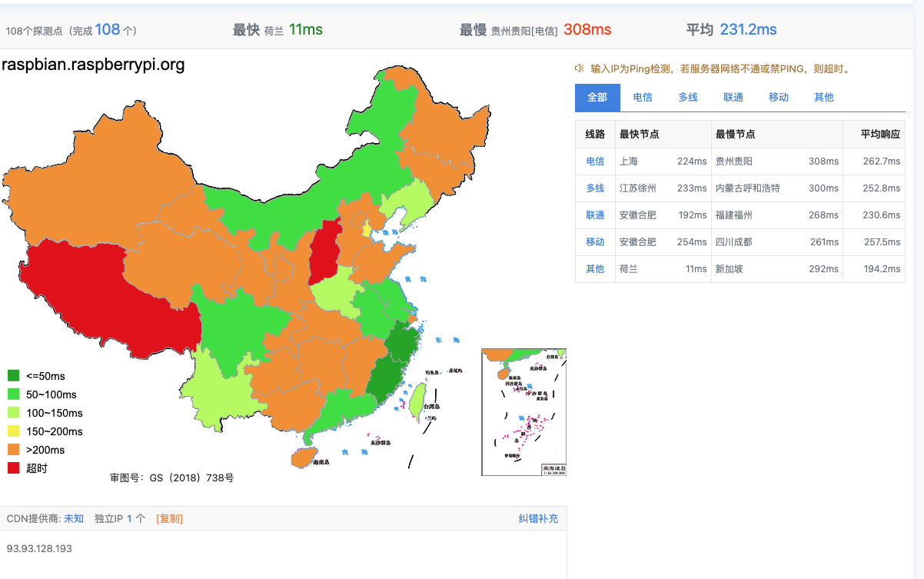Open the 移动 tab

[x=779, y=98]
